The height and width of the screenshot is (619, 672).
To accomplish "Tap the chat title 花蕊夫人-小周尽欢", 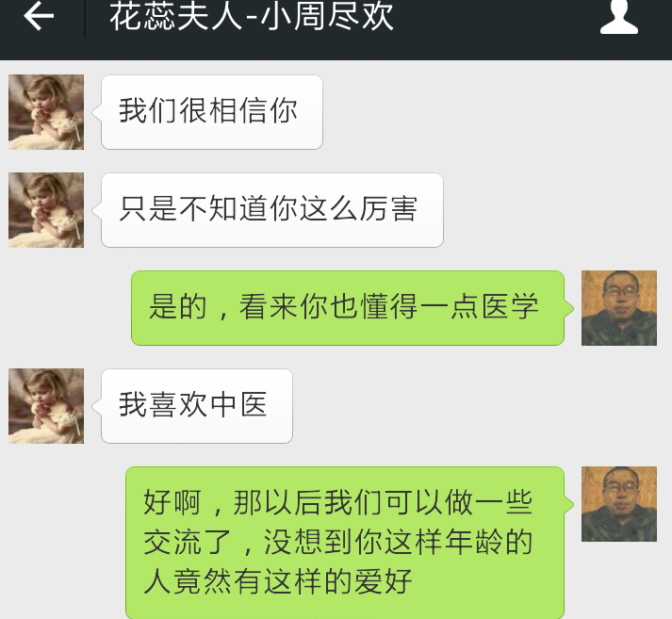I will point(252,16).
